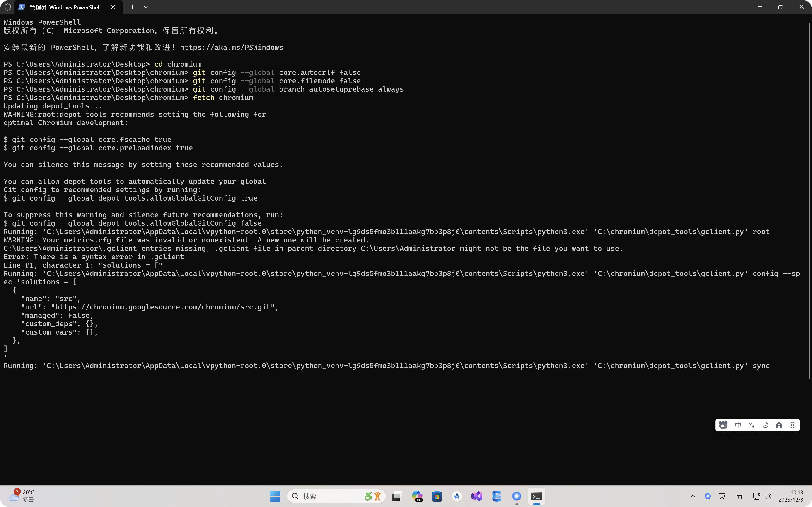The height and width of the screenshot is (507, 812).
Task: Open Microsoft Store from taskbar
Action: pyautogui.click(x=437, y=496)
